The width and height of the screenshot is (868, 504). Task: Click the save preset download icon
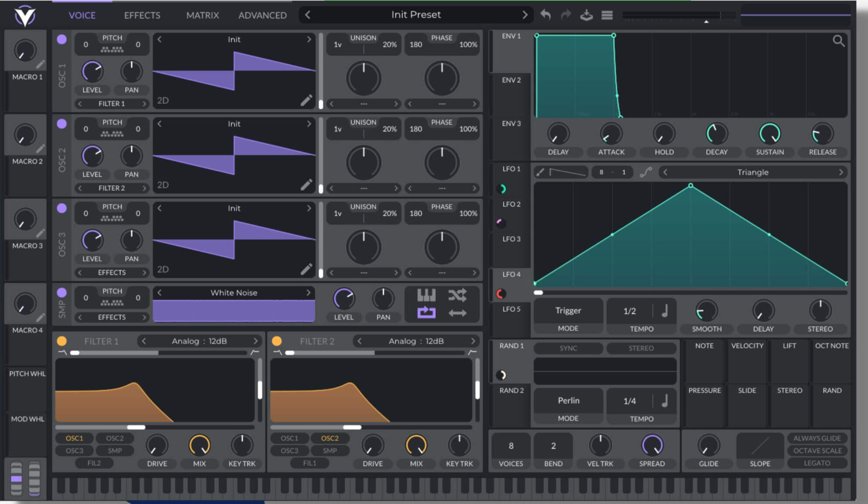[586, 15]
